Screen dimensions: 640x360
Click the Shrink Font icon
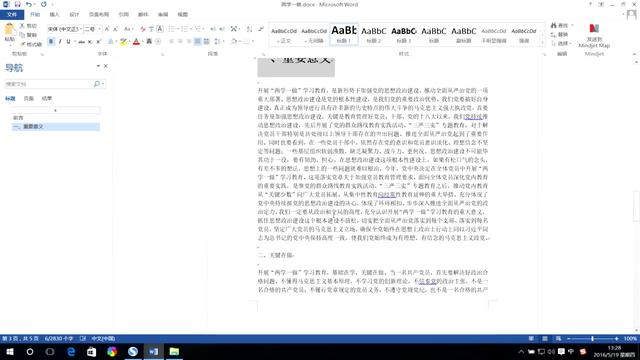tap(116, 29)
